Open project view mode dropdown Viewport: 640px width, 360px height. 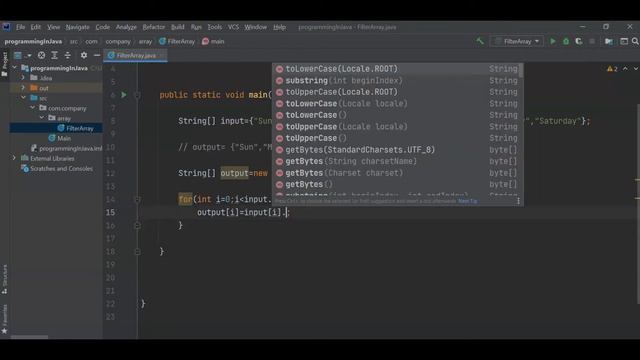[x=22, y=55]
